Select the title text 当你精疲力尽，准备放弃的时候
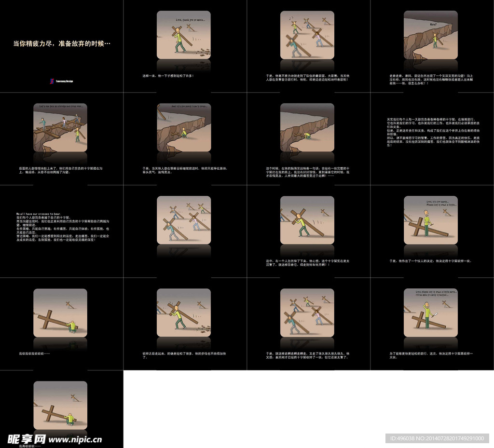 [62, 43]
